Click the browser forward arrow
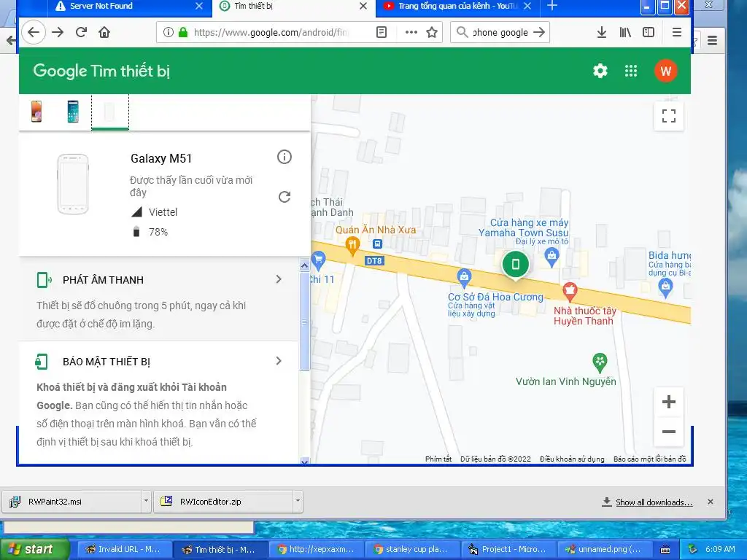Image resolution: width=747 pixels, height=560 pixels. [58, 32]
